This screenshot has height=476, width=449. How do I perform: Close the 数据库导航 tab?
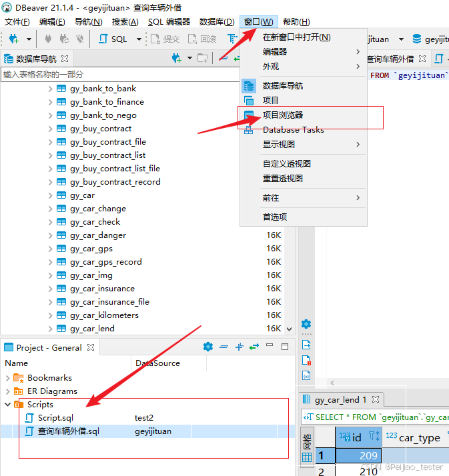(65, 59)
